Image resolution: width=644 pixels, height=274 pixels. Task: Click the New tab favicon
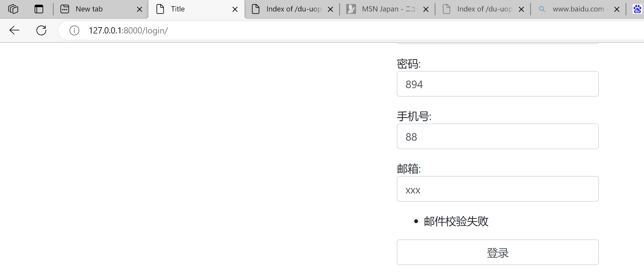(65, 9)
